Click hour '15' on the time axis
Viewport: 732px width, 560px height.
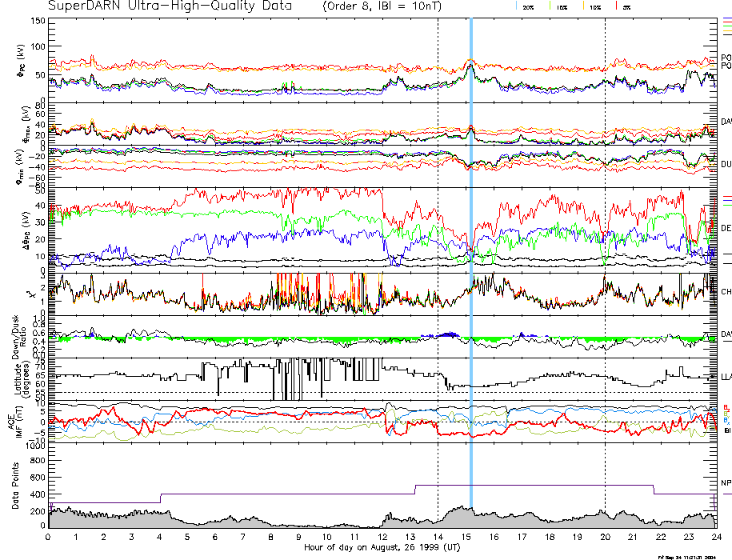click(x=466, y=537)
